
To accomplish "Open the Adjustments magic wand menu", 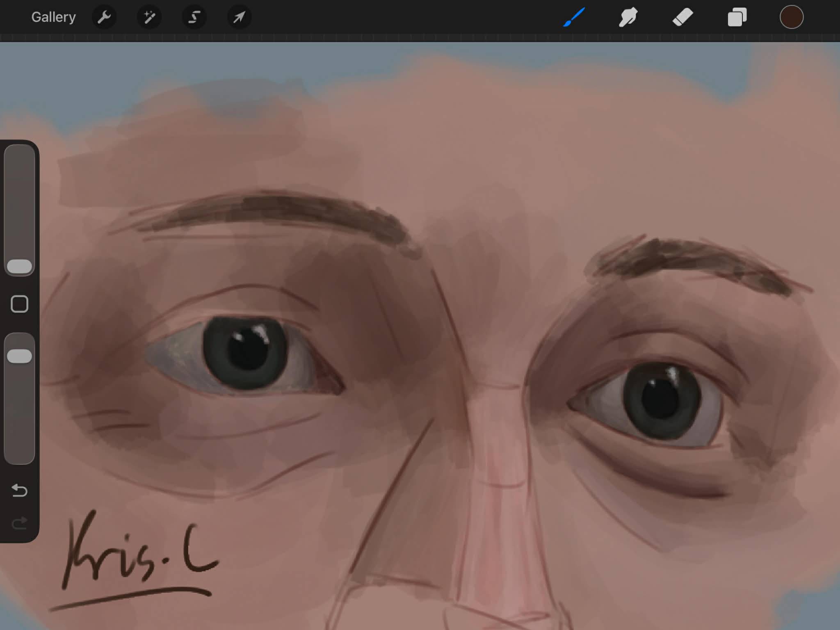I will pyautogui.click(x=149, y=17).
